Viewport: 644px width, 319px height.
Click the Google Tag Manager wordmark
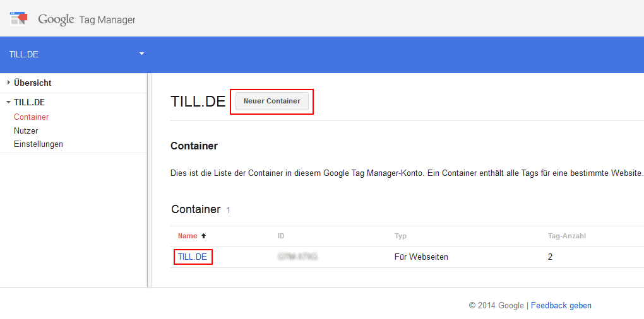(x=86, y=20)
